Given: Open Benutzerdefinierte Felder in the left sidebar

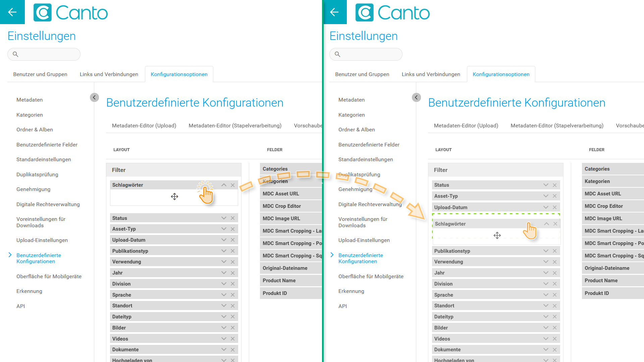Looking at the screenshot, I should pos(47,145).
